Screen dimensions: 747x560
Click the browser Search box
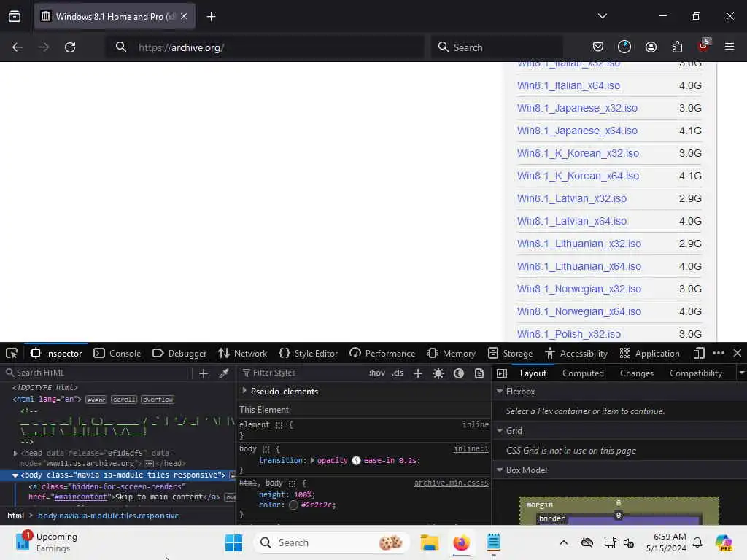[497, 47]
